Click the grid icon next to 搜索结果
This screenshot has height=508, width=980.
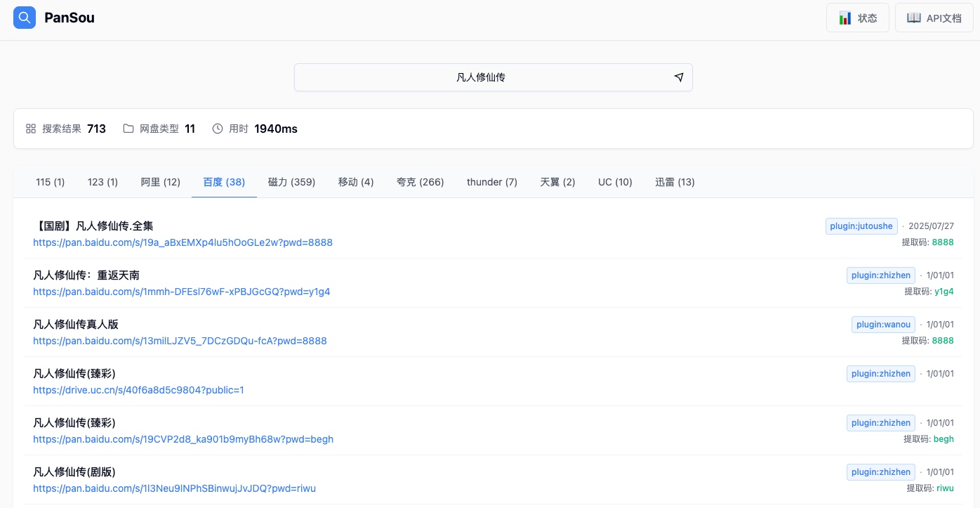click(x=31, y=129)
